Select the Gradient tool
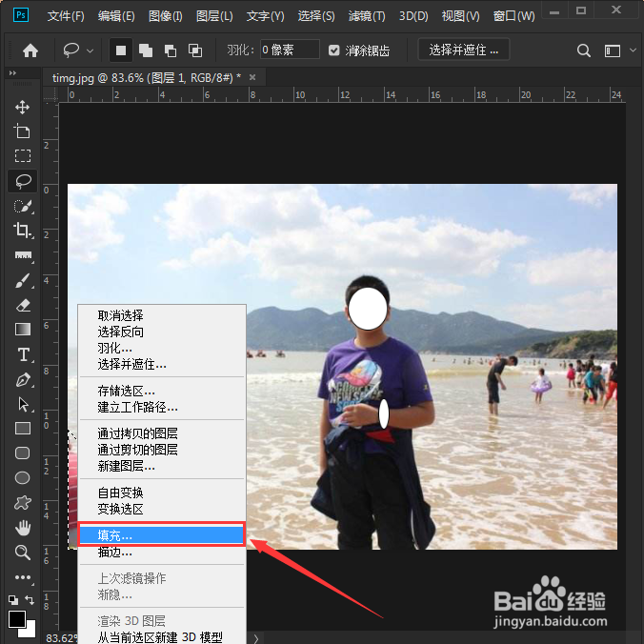The image size is (644, 644). [23, 330]
